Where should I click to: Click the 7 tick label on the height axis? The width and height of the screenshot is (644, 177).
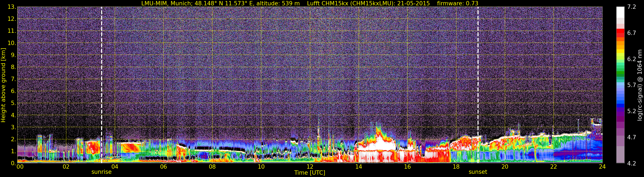[13, 79]
